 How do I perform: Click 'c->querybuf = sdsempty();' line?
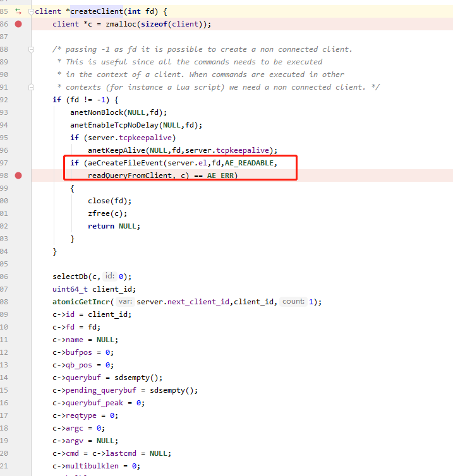tap(107, 378)
